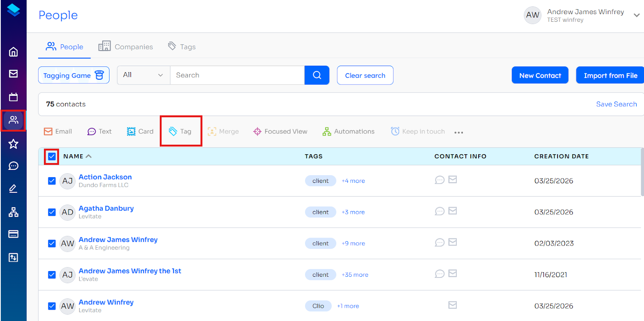The image size is (644, 321).
Task: Click the CONTACT INFO column header
Action: coord(460,156)
